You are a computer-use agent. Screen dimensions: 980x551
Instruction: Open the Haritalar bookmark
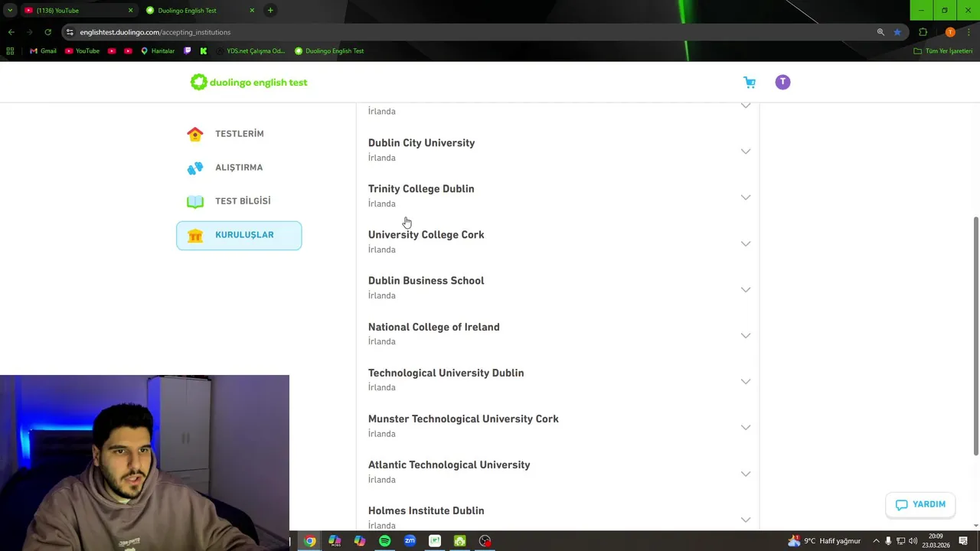coord(158,51)
